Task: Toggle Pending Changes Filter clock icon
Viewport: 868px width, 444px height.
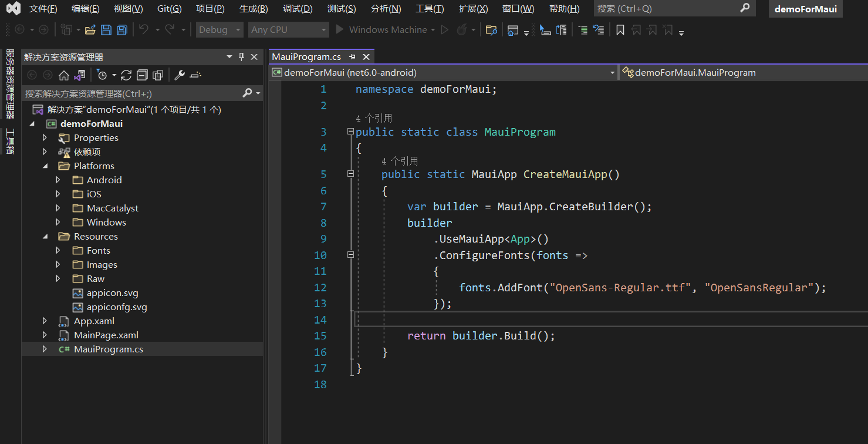Action: pyautogui.click(x=102, y=75)
